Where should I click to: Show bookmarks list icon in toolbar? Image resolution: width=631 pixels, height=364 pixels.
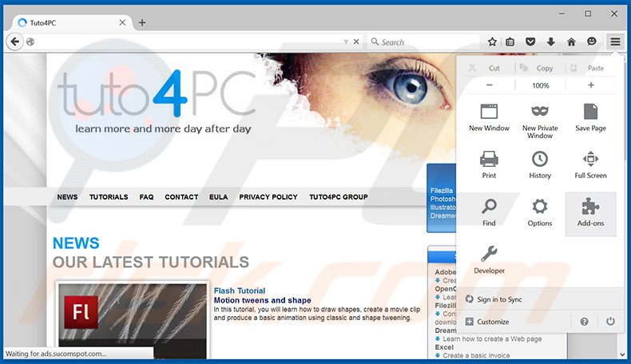[510, 42]
